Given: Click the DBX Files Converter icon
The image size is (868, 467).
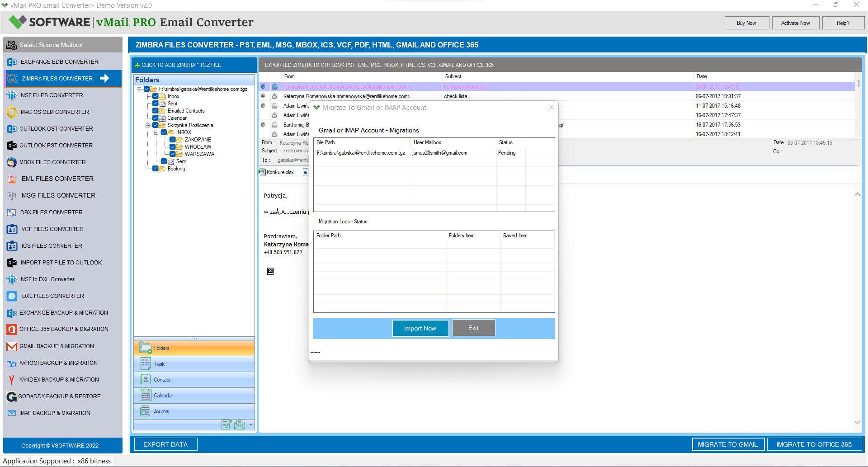Looking at the screenshot, I should pos(12,212).
